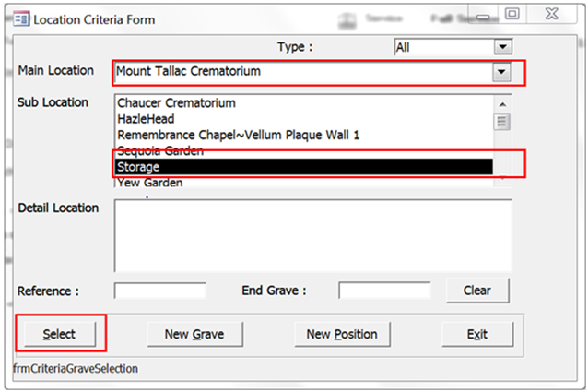
Task: Select Sequoia Garden in the list
Action: point(160,150)
